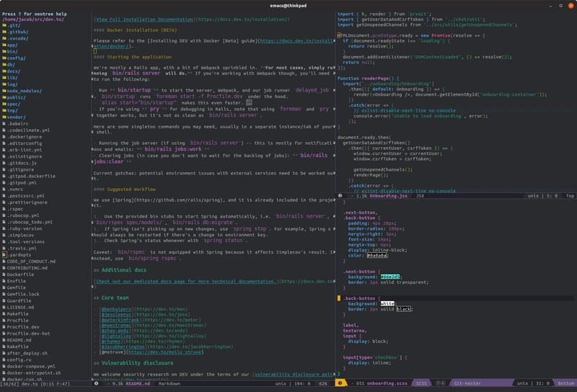
Task: Expand the bin/ directory
Action: pos(12,52)
